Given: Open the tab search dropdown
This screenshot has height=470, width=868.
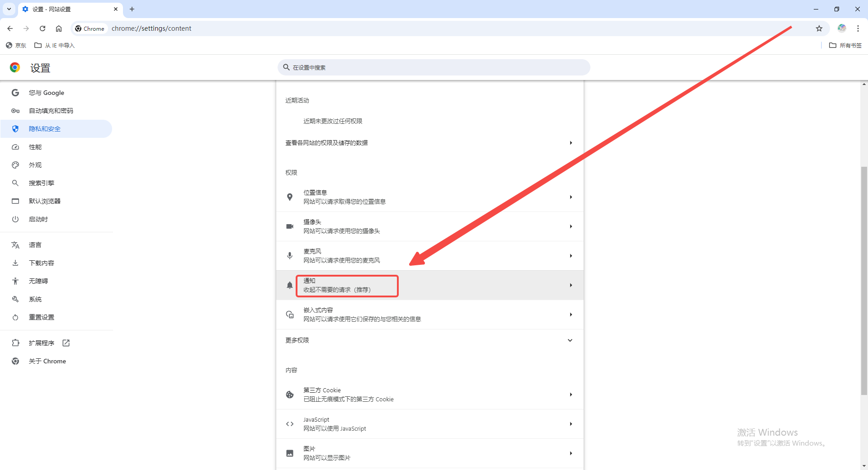Looking at the screenshot, I should 9,9.
